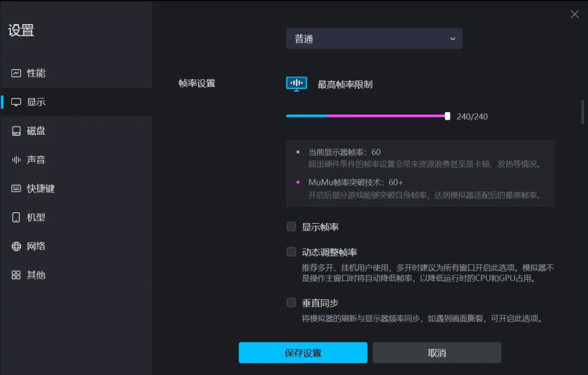Click the 性能 performance chart icon

click(x=16, y=73)
